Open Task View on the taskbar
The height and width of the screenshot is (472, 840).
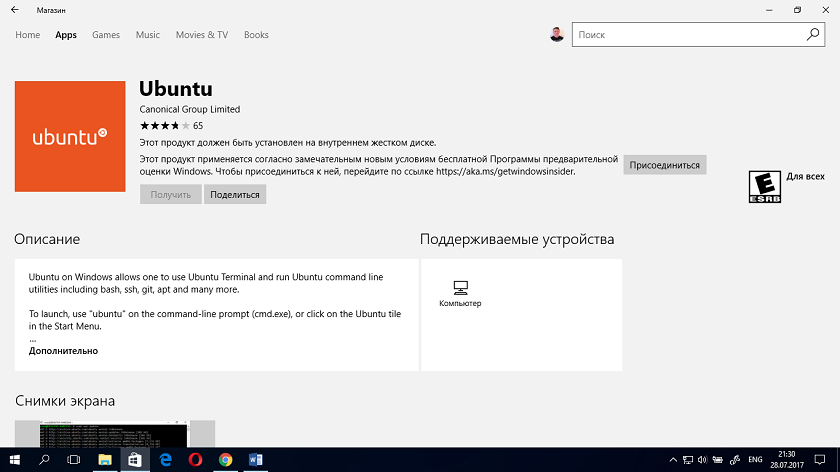73,460
